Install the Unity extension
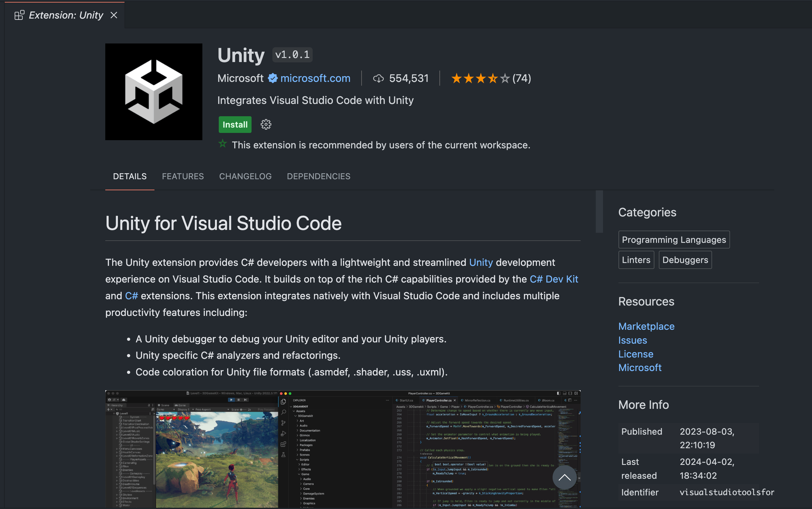 pos(235,124)
